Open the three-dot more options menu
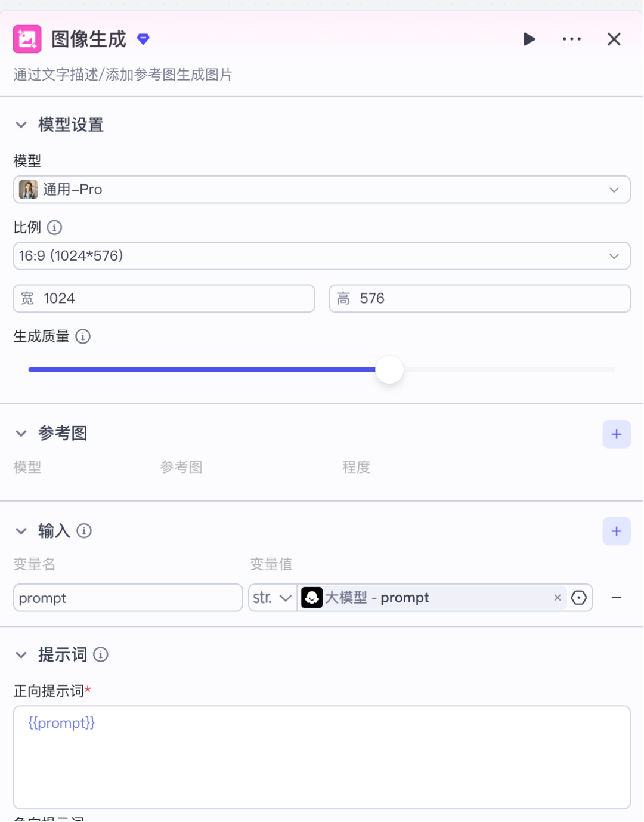This screenshot has width=644, height=822. (571, 39)
